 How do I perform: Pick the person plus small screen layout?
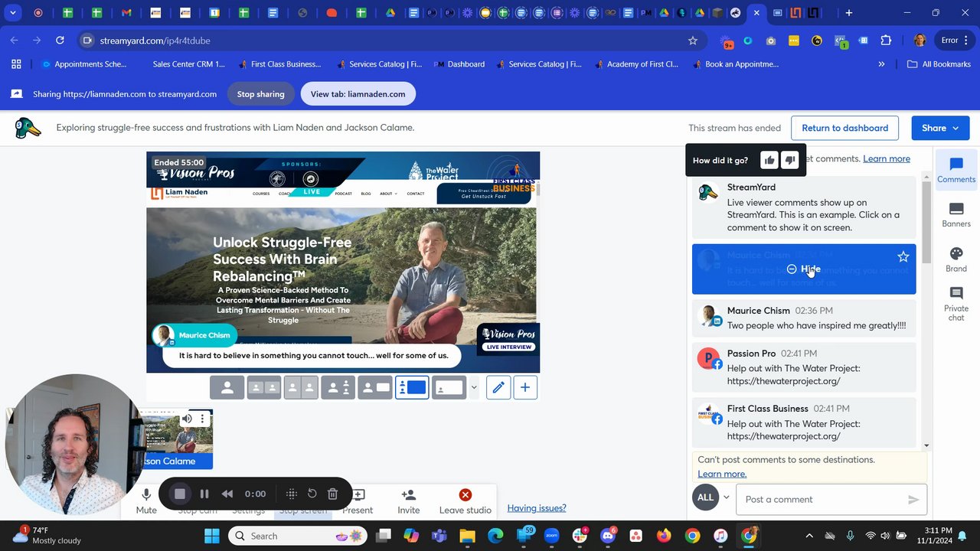(x=375, y=388)
